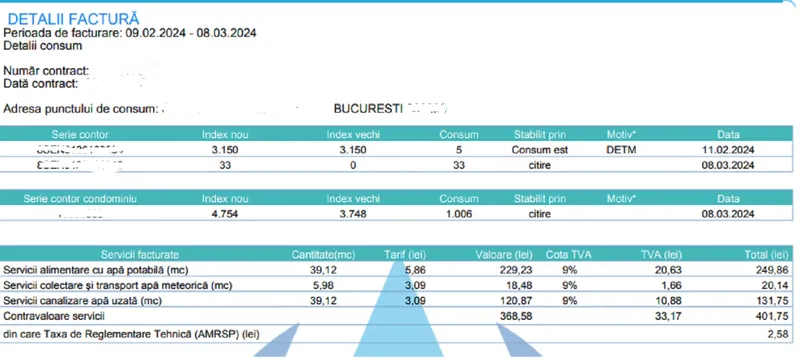Click the BUCURESTI address text
800x362 pixels.
pyautogui.click(x=367, y=109)
